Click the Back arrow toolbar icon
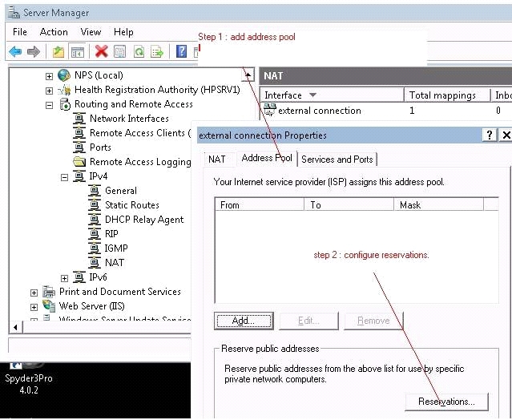512x420 pixels. tap(14, 52)
